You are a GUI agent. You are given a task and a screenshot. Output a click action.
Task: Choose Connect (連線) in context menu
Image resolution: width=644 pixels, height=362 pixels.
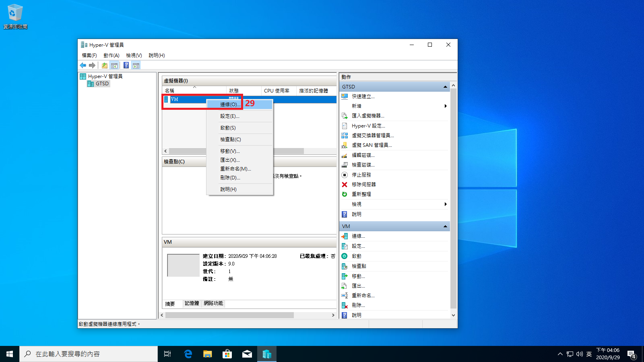point(230,105)
